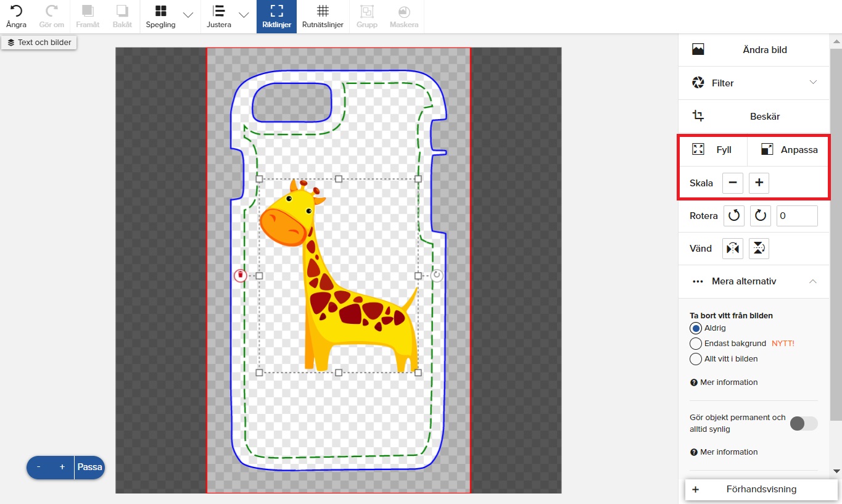Flip image vertically with Vänd icon

click(759, 249)
